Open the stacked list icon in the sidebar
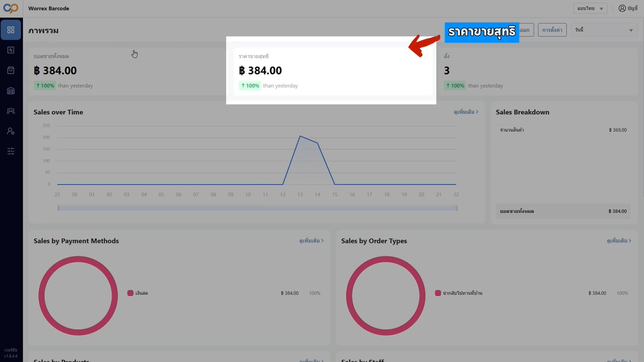 coord(11,91)
